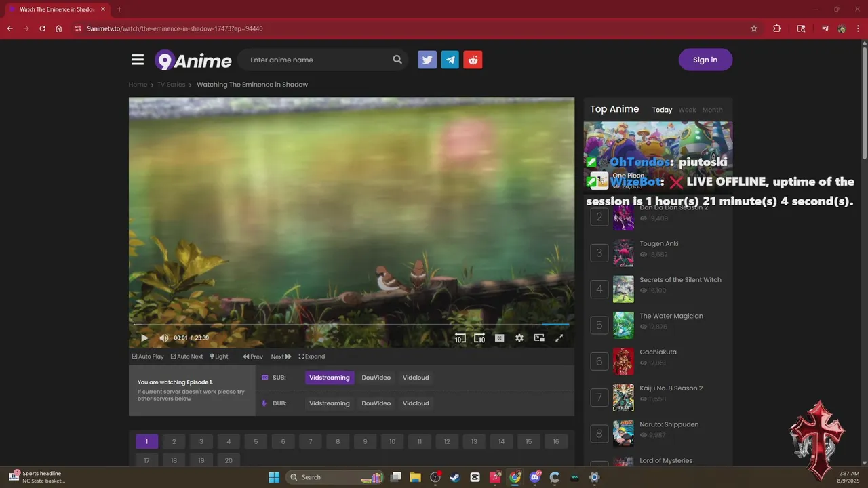This screenshot has width=868, height=488.
Task: Open Gachiakuta thumbnail in Top Anime
Action: pos(623,361)
